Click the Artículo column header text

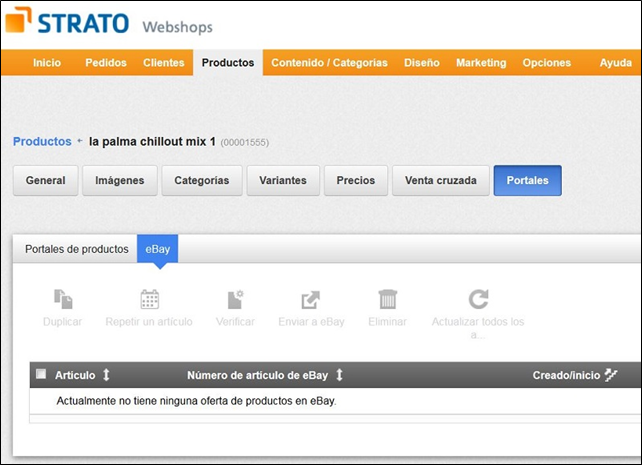click(x=75, y=375)
